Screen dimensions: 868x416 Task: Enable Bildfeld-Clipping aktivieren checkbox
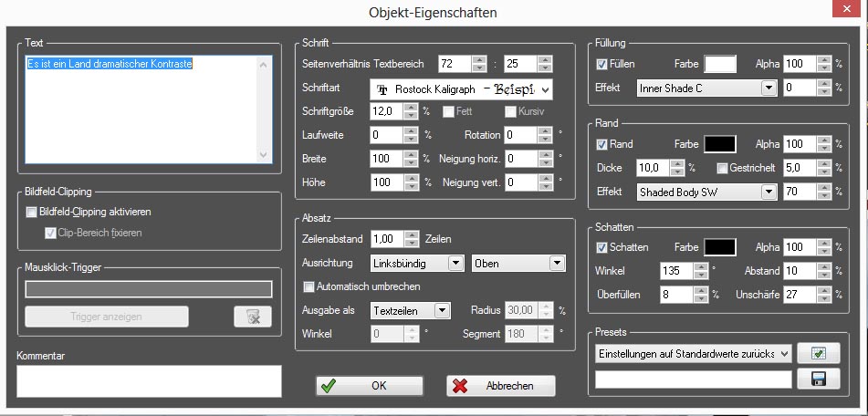[32, 212]
